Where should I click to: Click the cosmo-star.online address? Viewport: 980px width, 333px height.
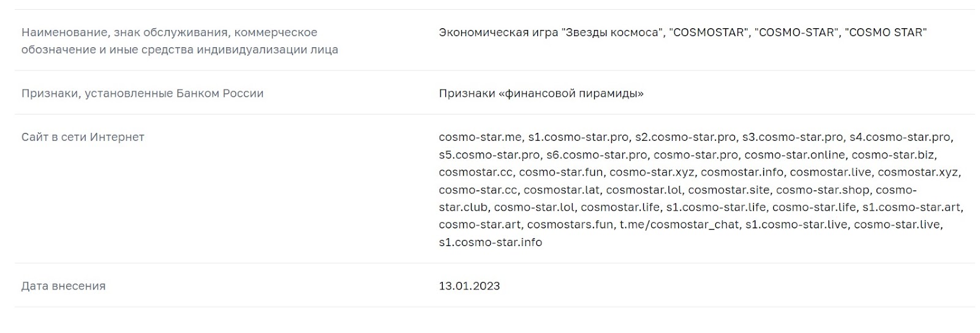tap(794, 155)
